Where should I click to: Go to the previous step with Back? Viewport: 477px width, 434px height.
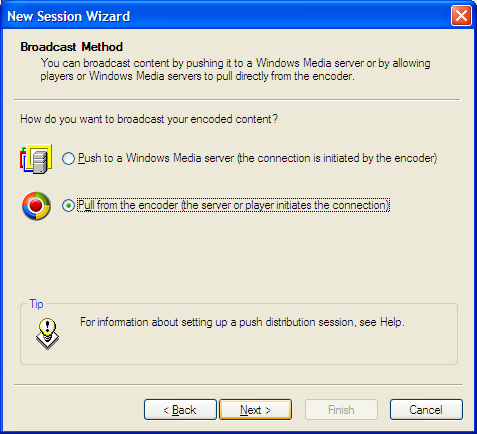(180, 410)
